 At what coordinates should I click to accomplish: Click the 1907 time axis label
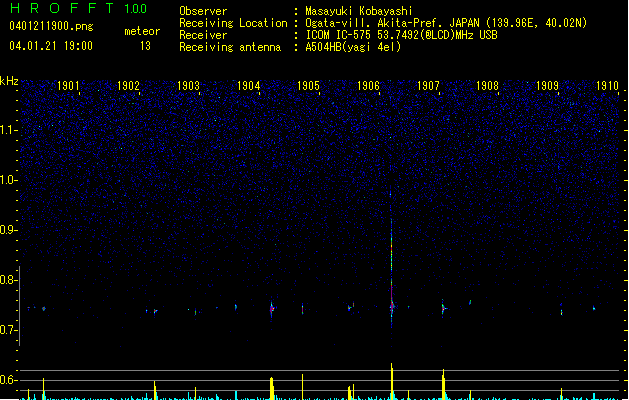(428, 86)
